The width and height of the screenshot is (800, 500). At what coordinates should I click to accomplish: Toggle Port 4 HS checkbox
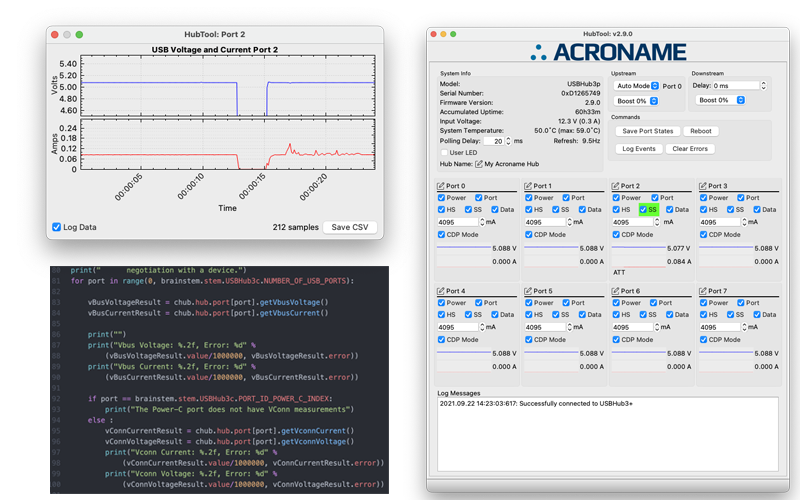tap(441, 315)
